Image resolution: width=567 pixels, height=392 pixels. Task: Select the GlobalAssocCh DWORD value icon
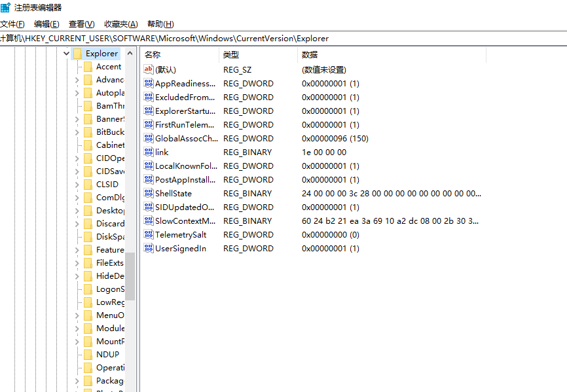pos(149,138)
